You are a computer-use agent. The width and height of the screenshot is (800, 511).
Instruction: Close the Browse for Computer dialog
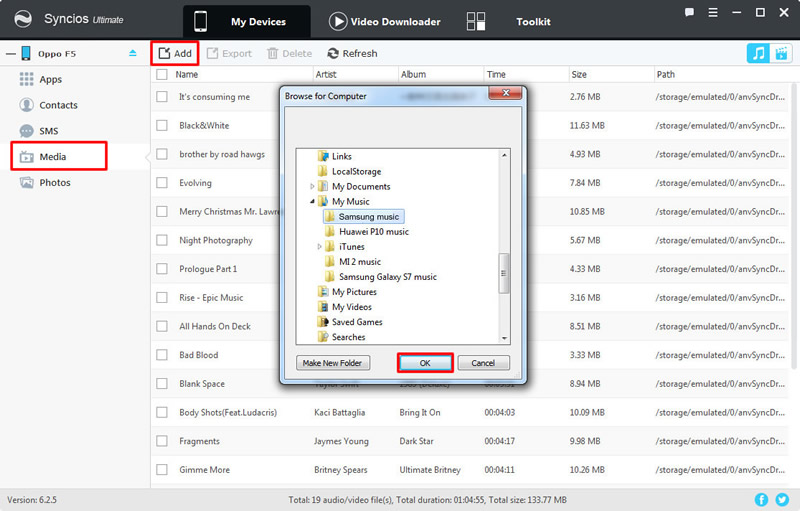505,93
